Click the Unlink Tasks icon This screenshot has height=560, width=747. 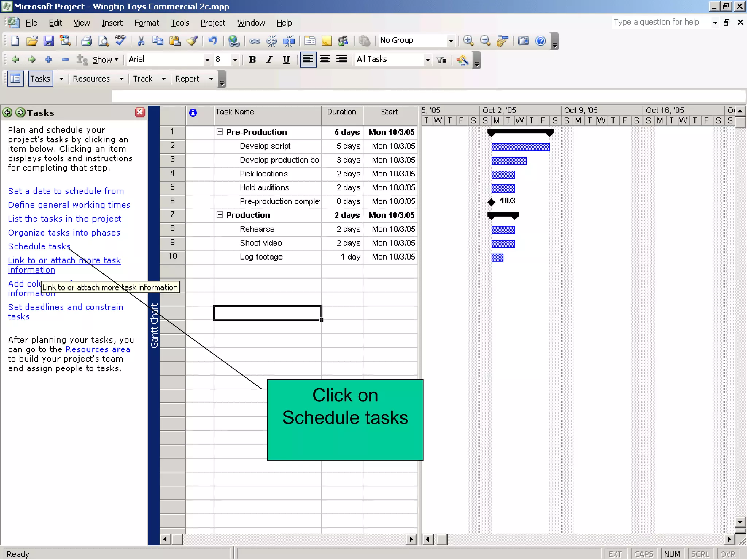[272, 41]
